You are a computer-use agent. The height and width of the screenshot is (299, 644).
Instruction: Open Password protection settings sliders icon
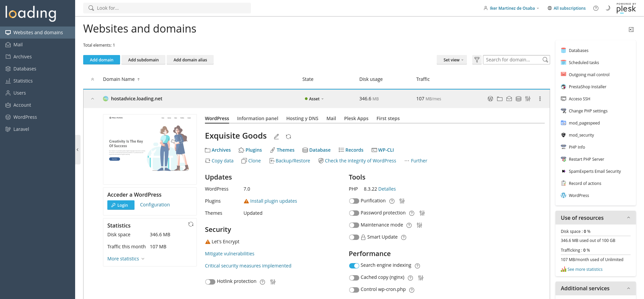pos(422,213)
